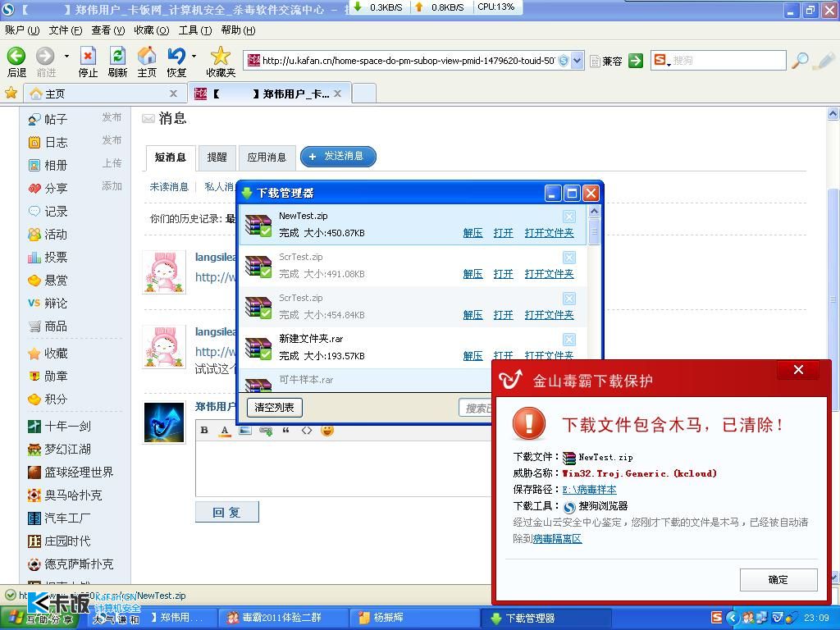Click the magnifier search icon
This screenshot has height=630, width=840.
(x=800, y=61)
